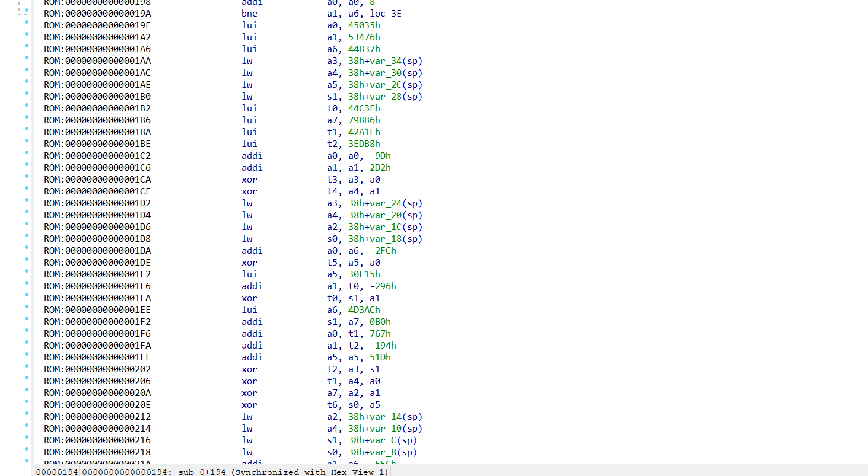Click the xor mnemonic at address 1CA
This screenshot has height=476, width=868.
[249, 180]
